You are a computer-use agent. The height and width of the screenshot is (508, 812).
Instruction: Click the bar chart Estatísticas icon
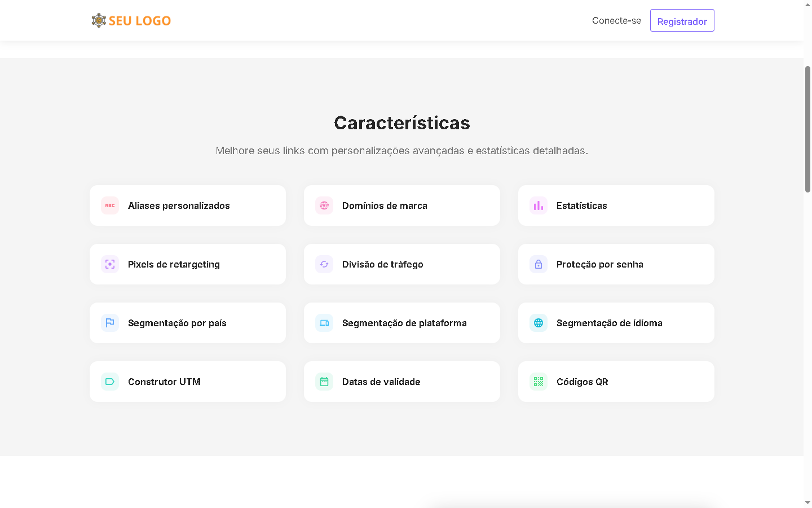(x=539, y=205)
